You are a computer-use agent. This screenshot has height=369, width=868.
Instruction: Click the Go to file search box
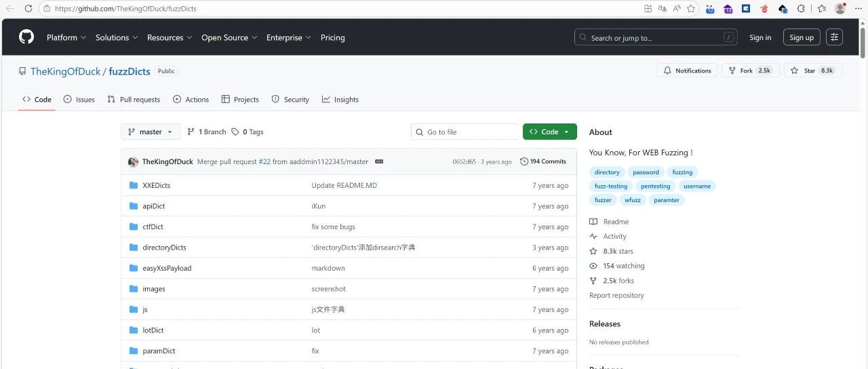coord(465,132)
